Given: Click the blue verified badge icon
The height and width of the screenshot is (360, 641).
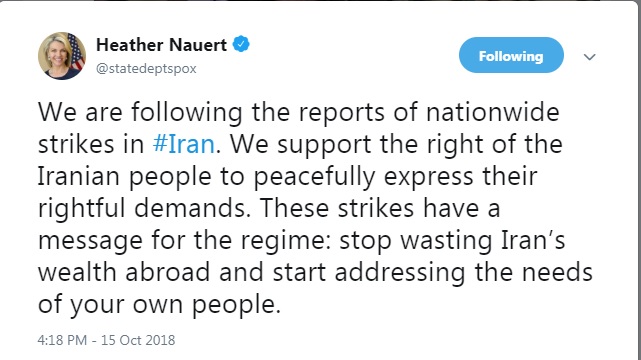Looking at the screenshot, I should point(241,44).
